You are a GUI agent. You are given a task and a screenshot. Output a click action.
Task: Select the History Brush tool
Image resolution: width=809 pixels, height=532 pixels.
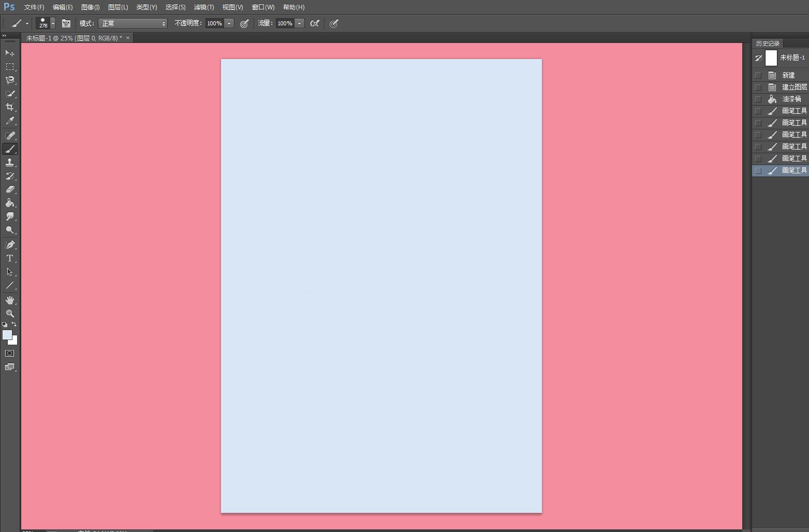pos(10,176)
